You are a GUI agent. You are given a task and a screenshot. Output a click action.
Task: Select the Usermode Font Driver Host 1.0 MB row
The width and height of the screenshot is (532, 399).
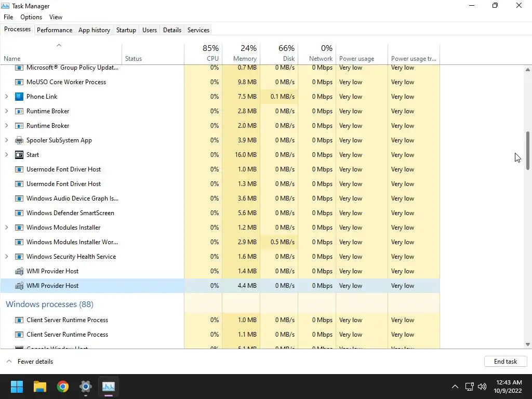coord(220,169)
